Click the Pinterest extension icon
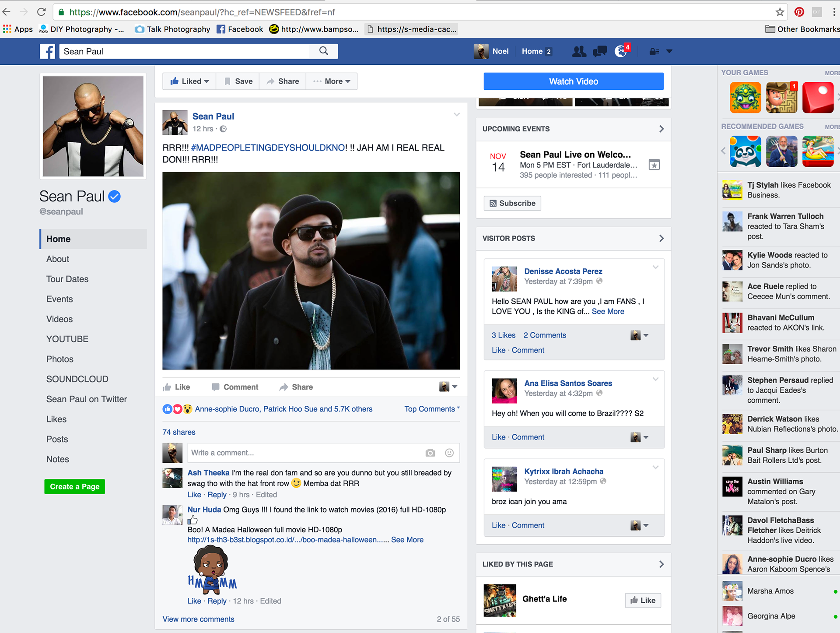This screenshot has height=633, width=840. point(799,12)
